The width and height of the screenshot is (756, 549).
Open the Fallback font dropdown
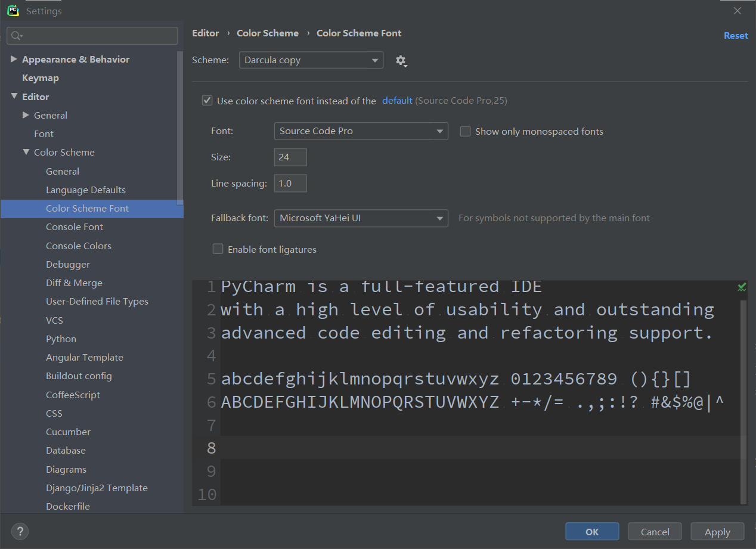tap(361, 218)
